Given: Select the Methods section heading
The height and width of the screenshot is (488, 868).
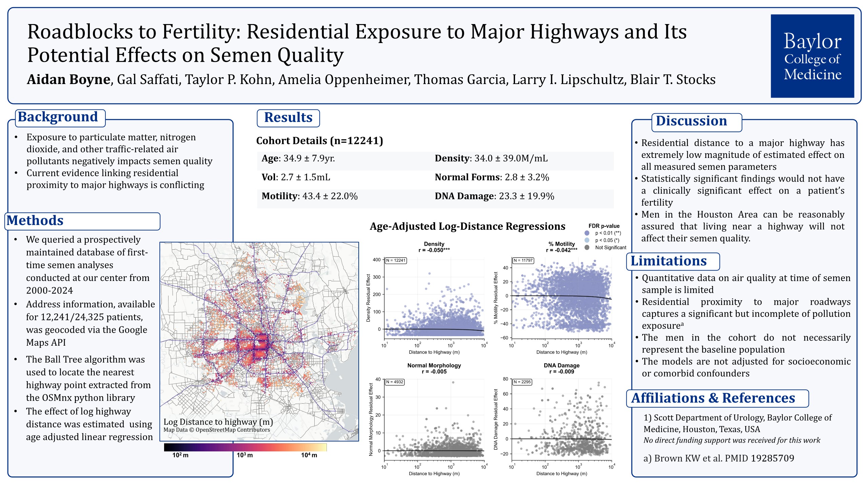Looking at the screenshot, I should click(x=35, y=221).
